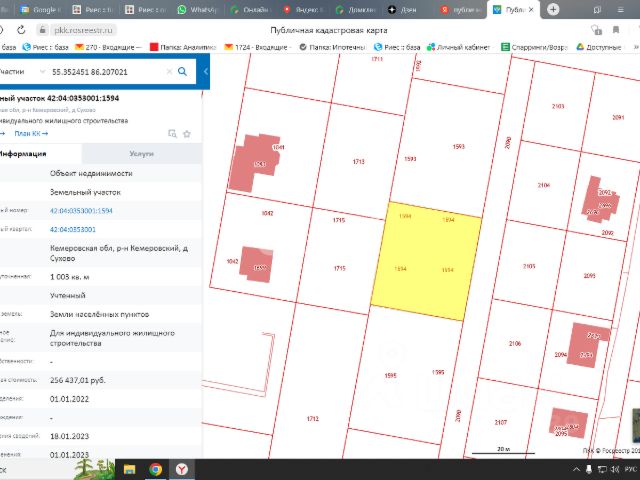Open Yandex Browser from the taskbar
The height and width of the screenshot is (480, 640).
[182, 469]
